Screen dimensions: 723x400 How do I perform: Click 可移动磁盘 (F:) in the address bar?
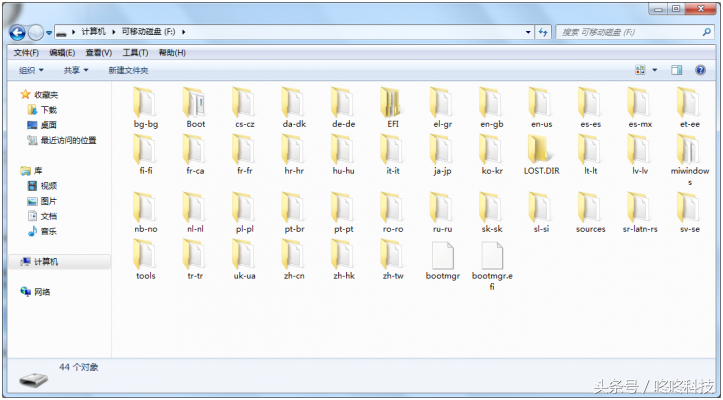pos(148,32)
